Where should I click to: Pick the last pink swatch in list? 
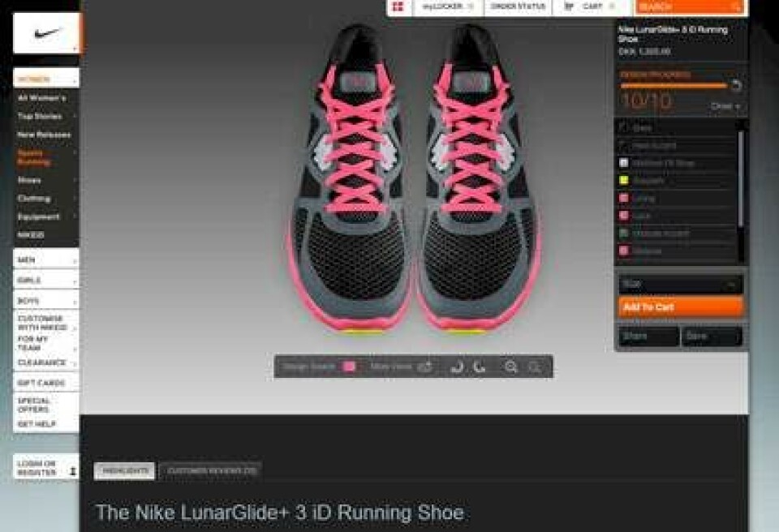click(624, 251)
